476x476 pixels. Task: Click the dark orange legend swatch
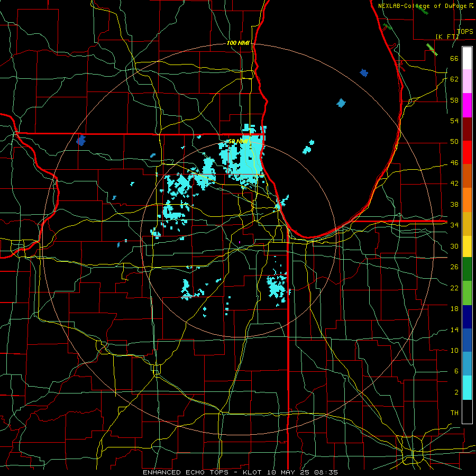(x=467, y=176)
